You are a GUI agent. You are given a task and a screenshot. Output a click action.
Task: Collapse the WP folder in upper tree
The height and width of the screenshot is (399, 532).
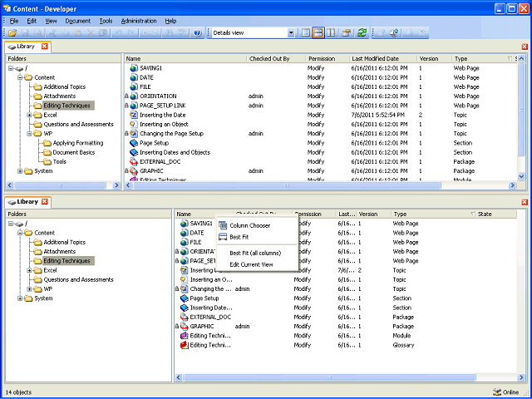29,133
